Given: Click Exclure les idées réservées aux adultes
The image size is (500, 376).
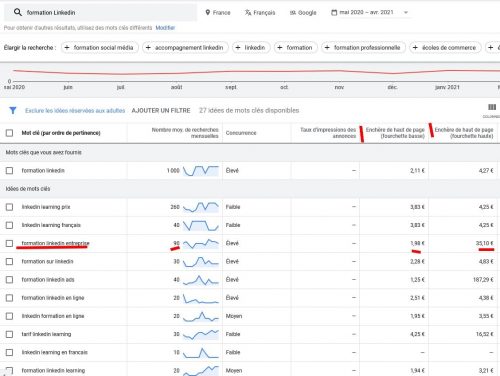Looking at the screenshot, I should [75, 110].
